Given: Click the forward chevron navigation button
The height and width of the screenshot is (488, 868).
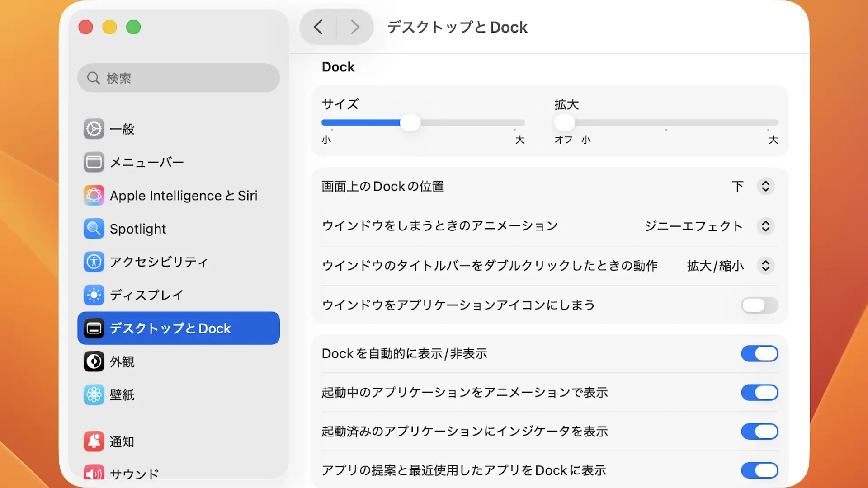Looking at the screenshot, I should [355, 27].
